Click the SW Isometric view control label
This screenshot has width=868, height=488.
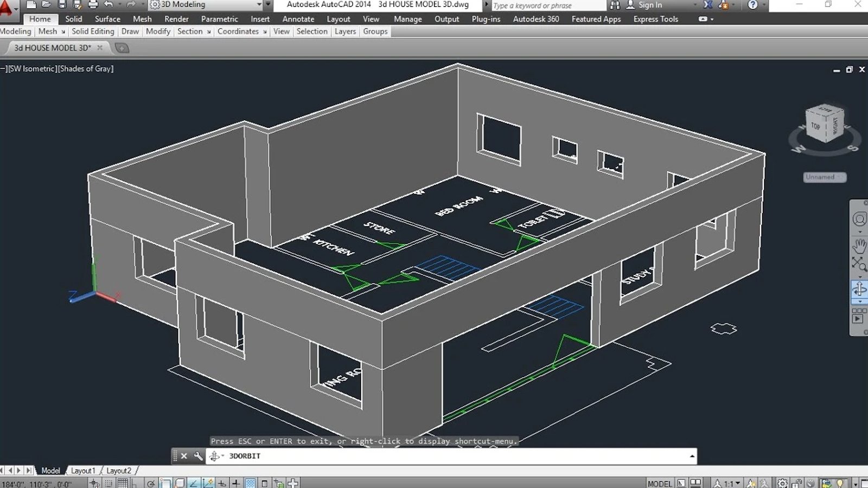coord(32,69)
